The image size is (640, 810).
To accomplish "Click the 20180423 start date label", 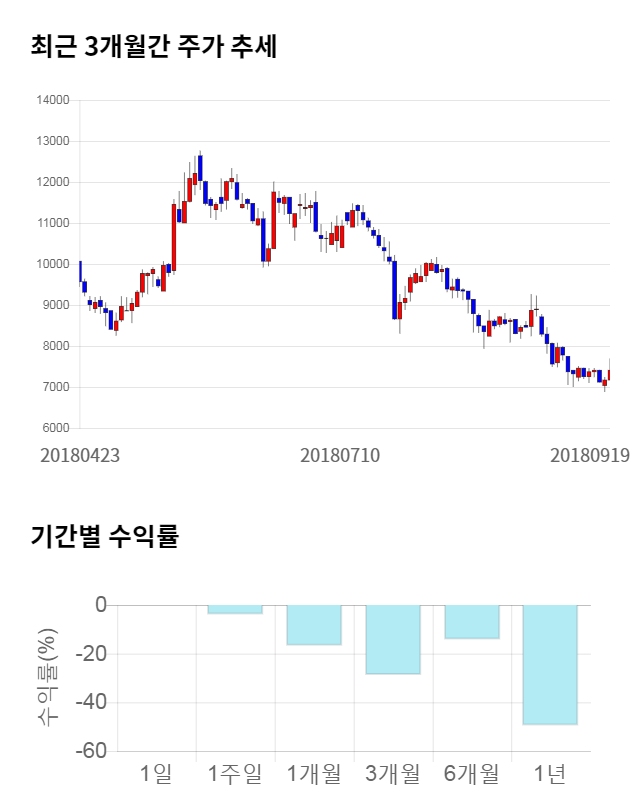I will 80,455.
